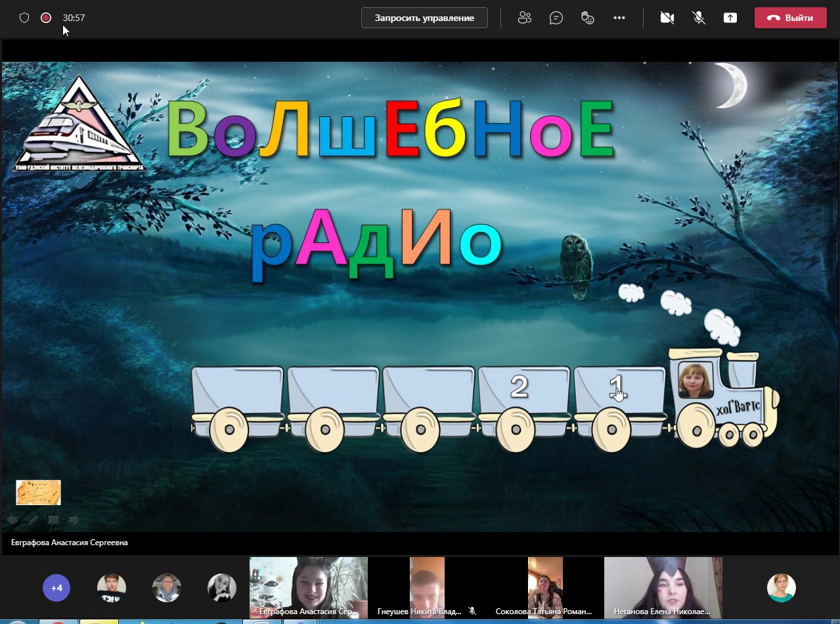This screenshot has height=624, width=840.
Task: Expand the more actions ellipsis menu
Action: [619, 18]
